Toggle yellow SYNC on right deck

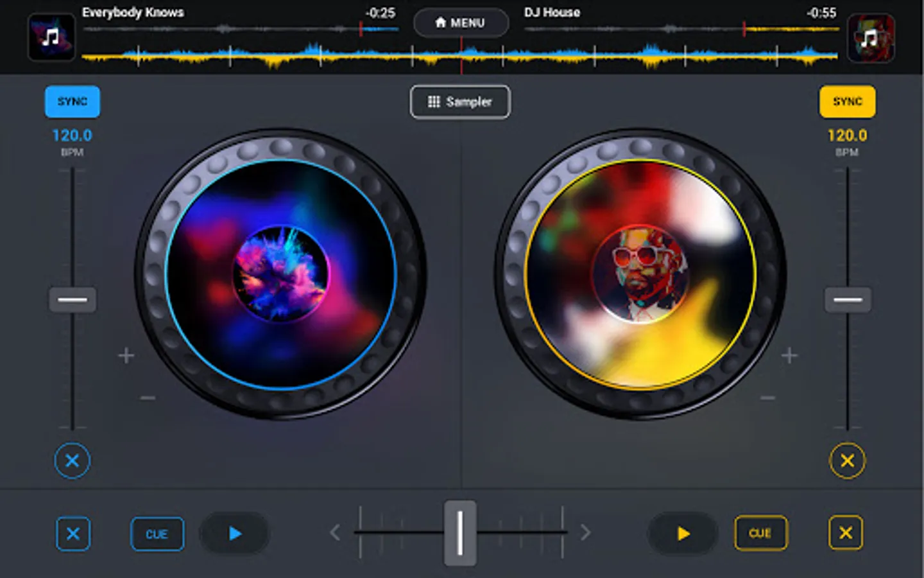pyautogui.click(x=847, y=101)
